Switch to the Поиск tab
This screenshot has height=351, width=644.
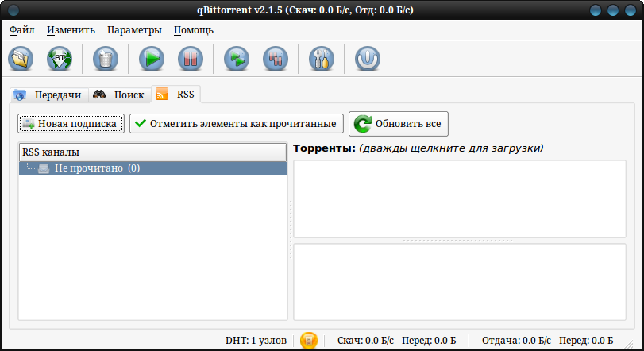tap(120, 94)
